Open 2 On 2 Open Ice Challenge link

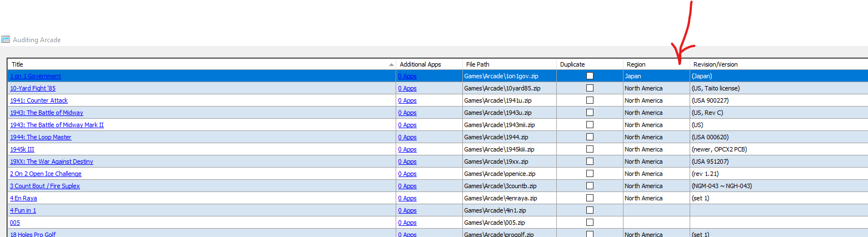[x=46, y=174]
